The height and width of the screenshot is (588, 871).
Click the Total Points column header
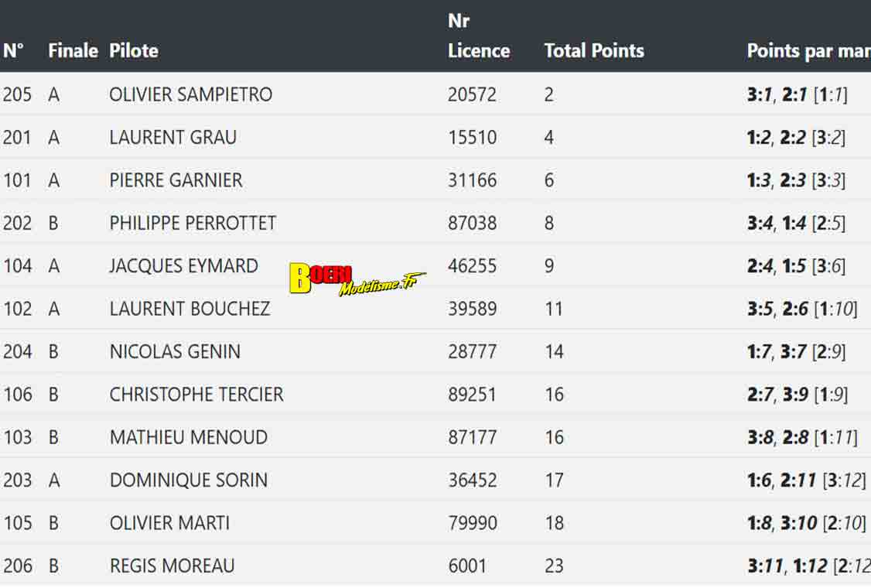coord(594,50)
